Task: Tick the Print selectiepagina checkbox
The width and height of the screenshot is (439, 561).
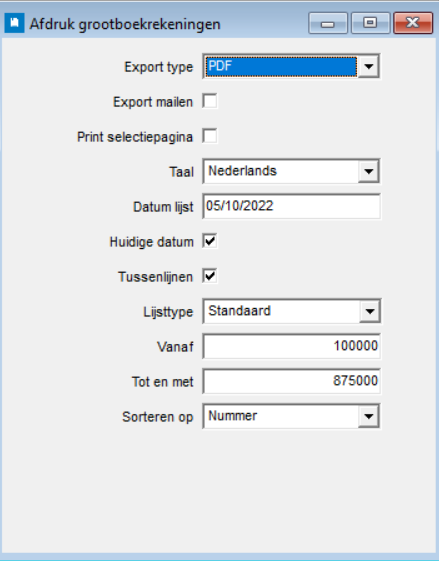Action: coord(210,136)
